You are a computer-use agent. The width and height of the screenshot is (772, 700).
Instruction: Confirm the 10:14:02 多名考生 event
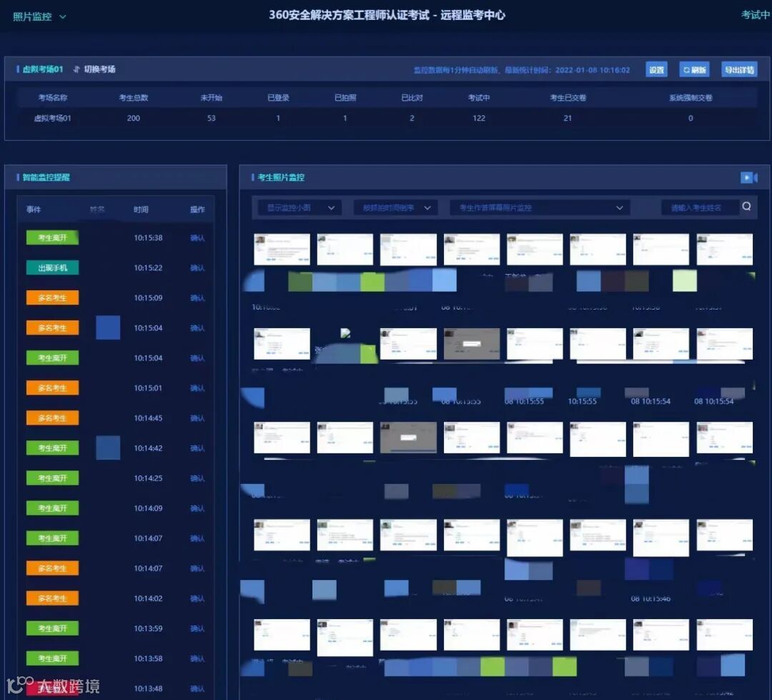[x=197, y=598]
